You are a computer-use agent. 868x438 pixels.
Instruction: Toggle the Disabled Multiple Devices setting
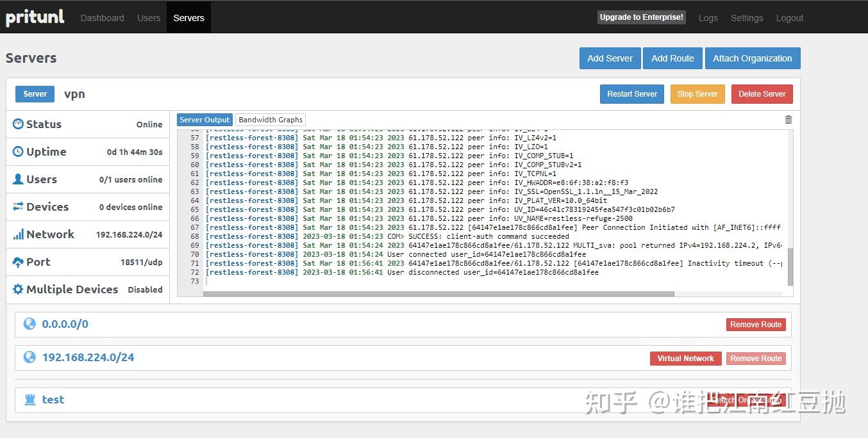145,289
